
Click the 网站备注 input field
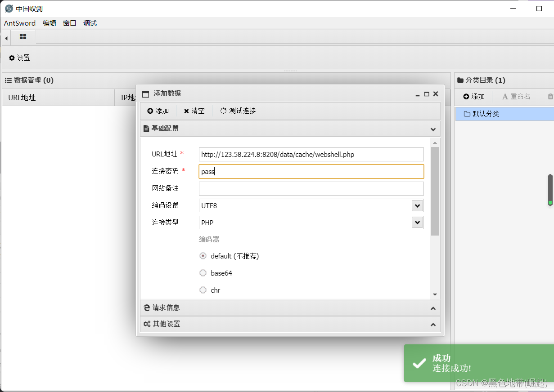tap(311, 188)
